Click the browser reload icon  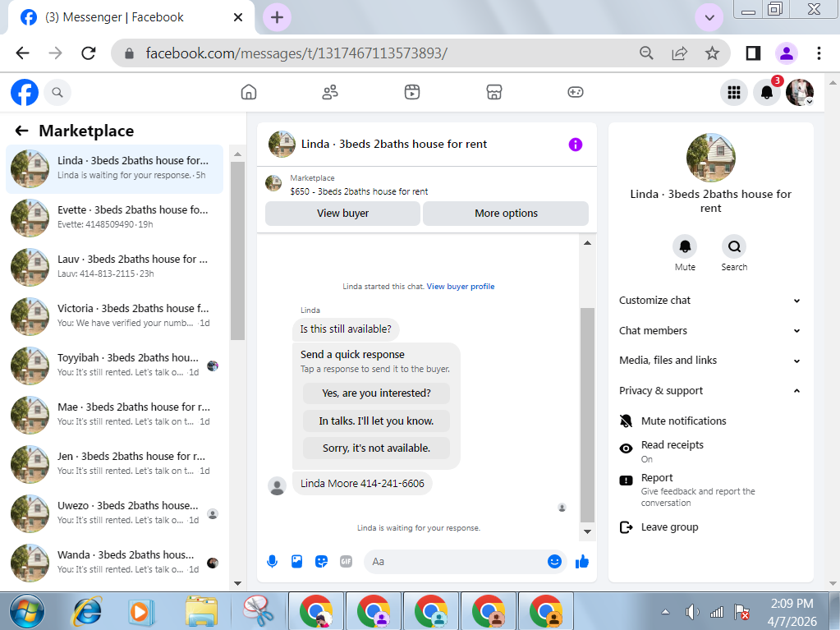tap(89, 53)
